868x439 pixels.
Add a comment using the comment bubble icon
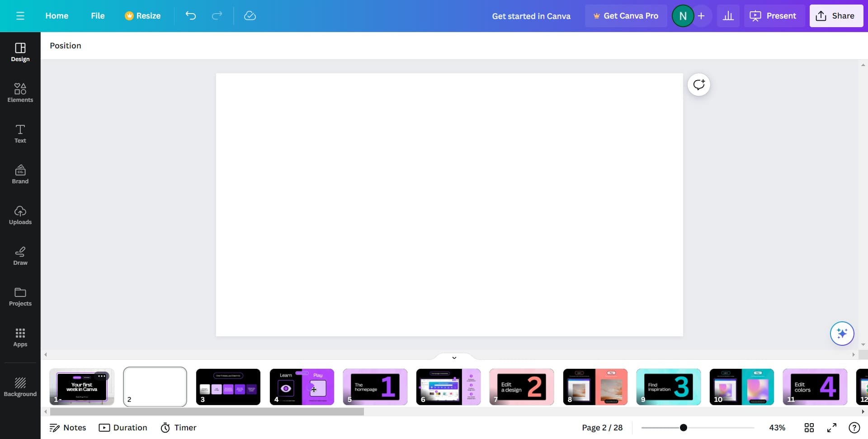[x=699, y=85]
